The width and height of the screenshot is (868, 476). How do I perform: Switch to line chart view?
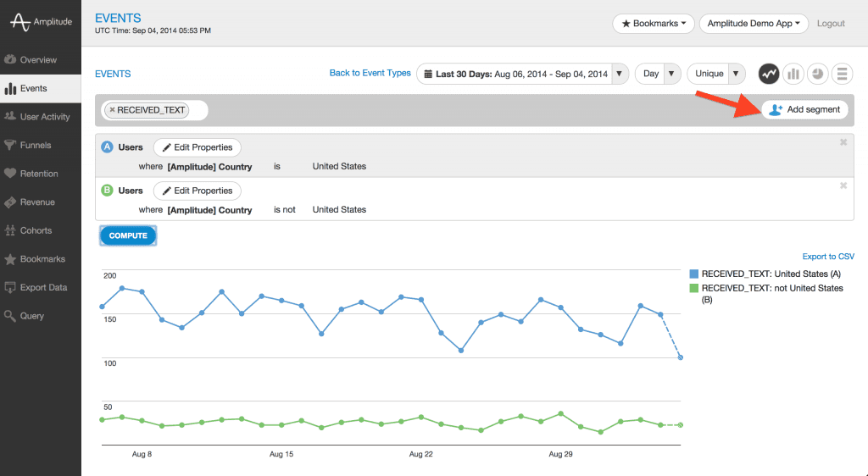point(769,74)
